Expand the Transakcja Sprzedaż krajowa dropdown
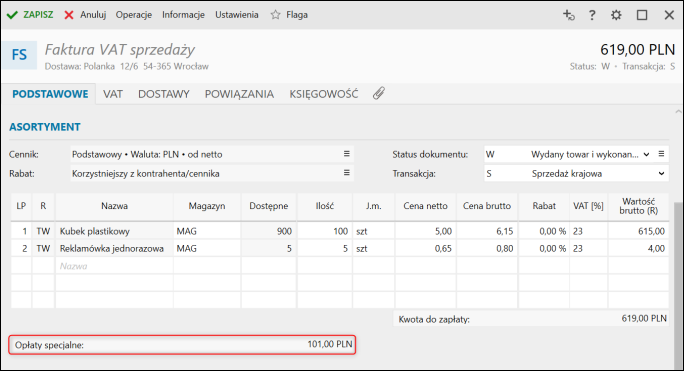684x371 pixels. [x=661, y=173]
